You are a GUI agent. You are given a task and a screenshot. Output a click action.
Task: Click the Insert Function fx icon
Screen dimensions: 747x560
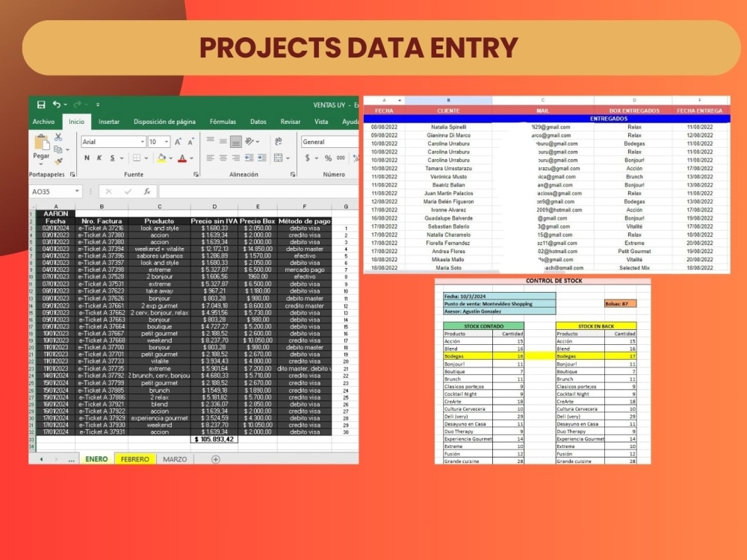(147, 191)
